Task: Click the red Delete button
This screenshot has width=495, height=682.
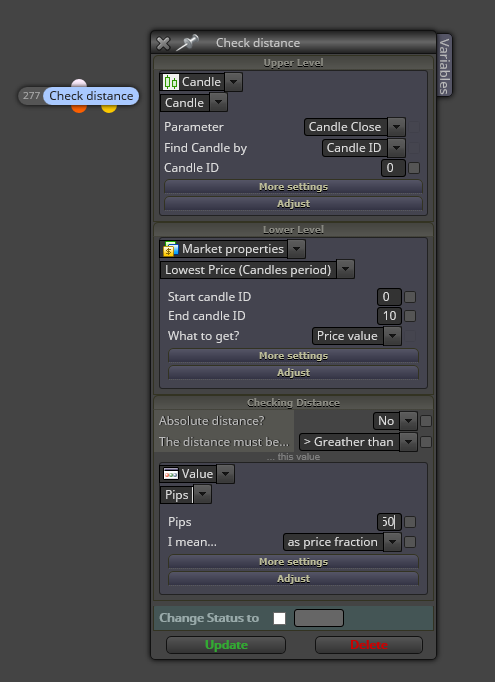Action: (369, 645)
